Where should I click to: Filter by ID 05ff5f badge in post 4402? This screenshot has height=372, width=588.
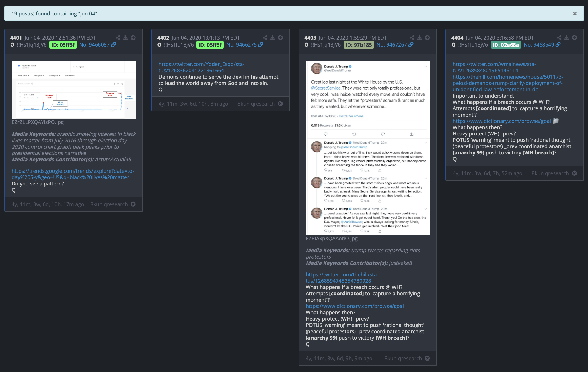[210, 45]
